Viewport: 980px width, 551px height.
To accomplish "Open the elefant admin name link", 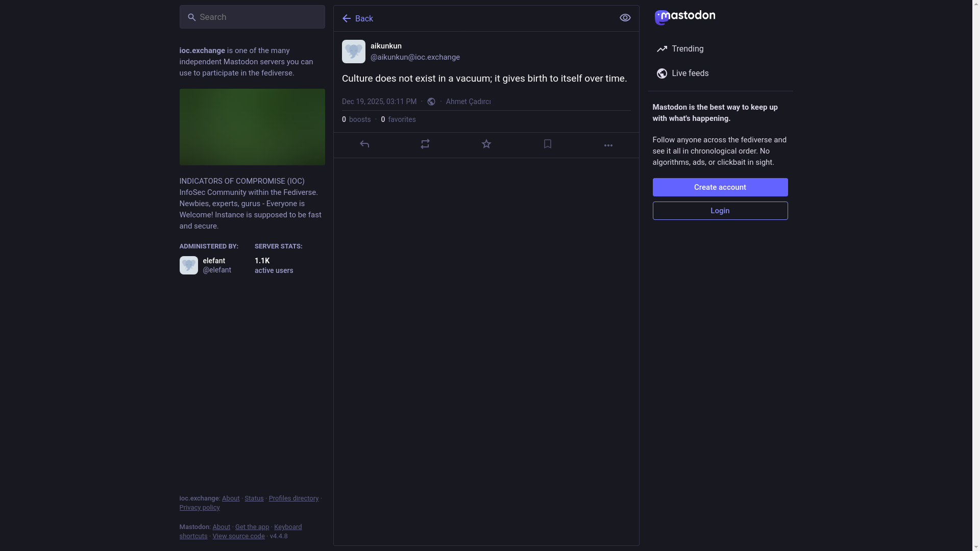I will tap(214, 261).
